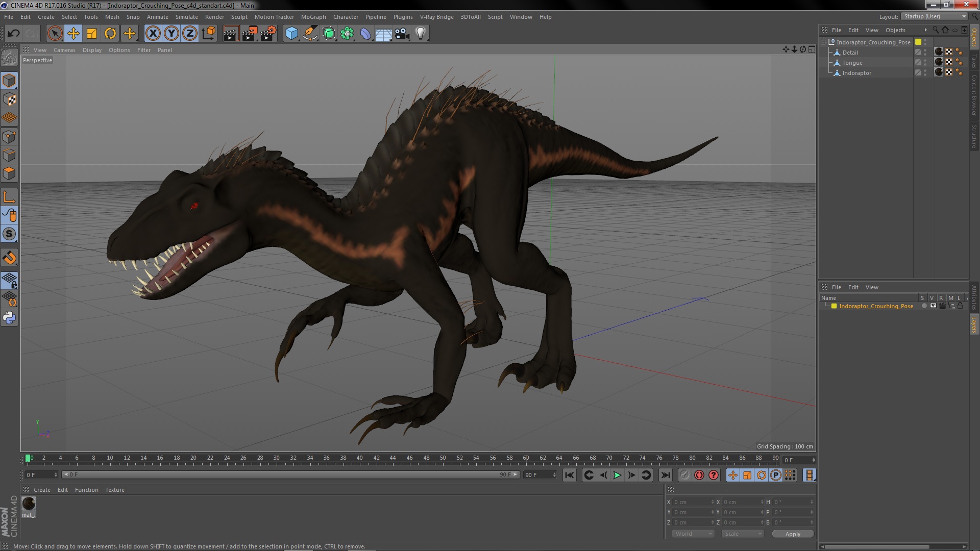980x551 pixels.
Task: Select the mat_I material thumbnail
Action: click(x=29, y=504)
